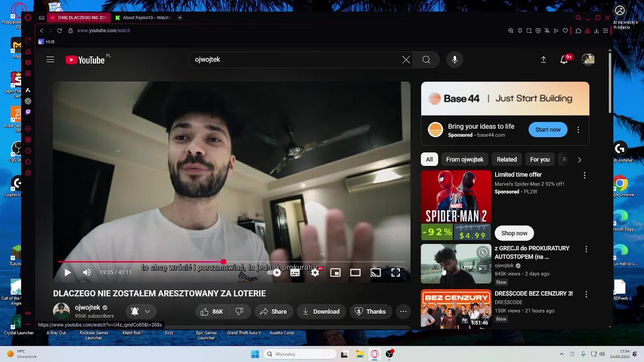Open options for z GRECJI video
Viewport: 644px width, 362px height.
tap(586, 249)
